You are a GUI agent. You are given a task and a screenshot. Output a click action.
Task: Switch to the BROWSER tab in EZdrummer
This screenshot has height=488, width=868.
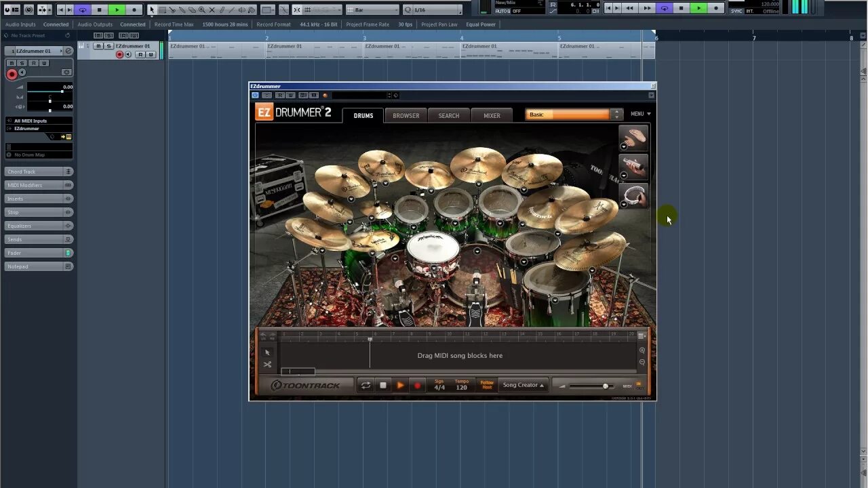406,115
